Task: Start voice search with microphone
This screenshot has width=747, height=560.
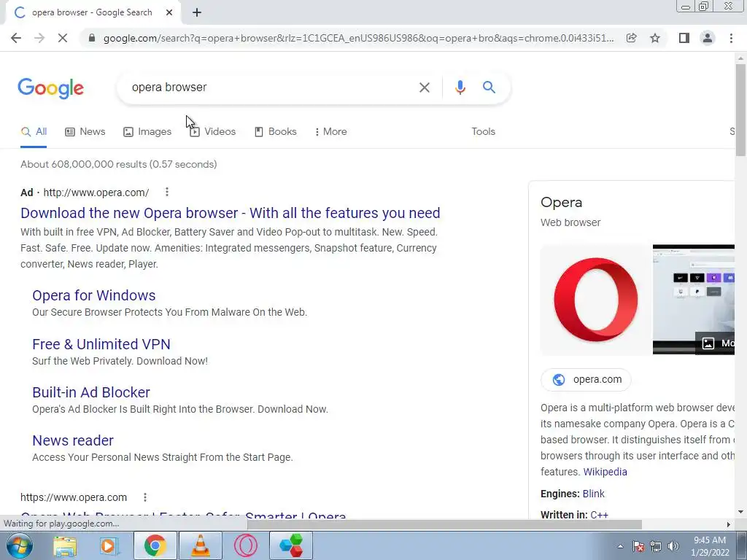Action: coord(460,87)
